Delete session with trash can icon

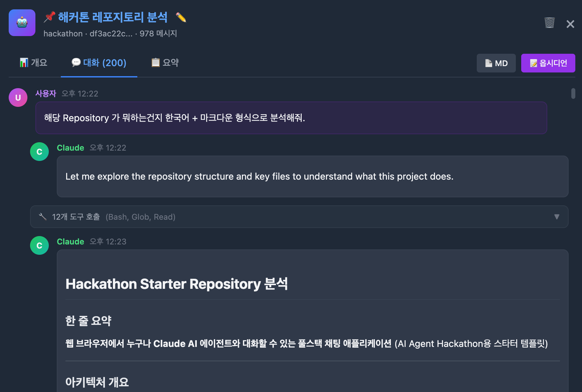point(549,23)
